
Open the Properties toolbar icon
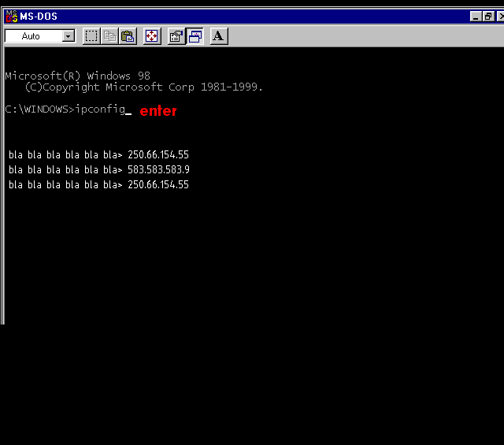point(176,36)
